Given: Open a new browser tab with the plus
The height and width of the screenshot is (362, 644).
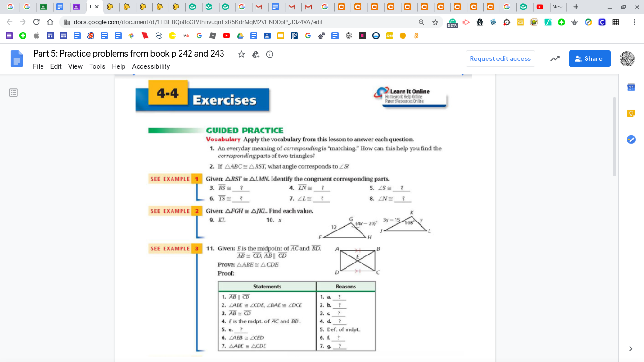Looking at the screenshot, I should 576,7.
